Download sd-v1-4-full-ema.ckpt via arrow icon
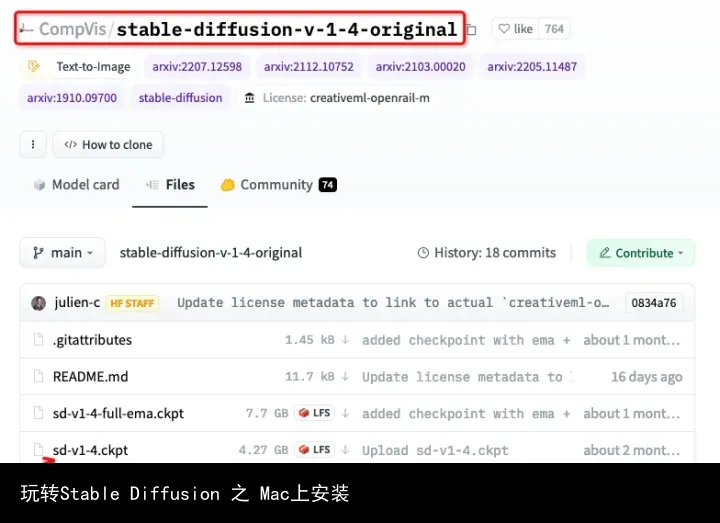Screen dimensions: 720x523 (345, 413)
